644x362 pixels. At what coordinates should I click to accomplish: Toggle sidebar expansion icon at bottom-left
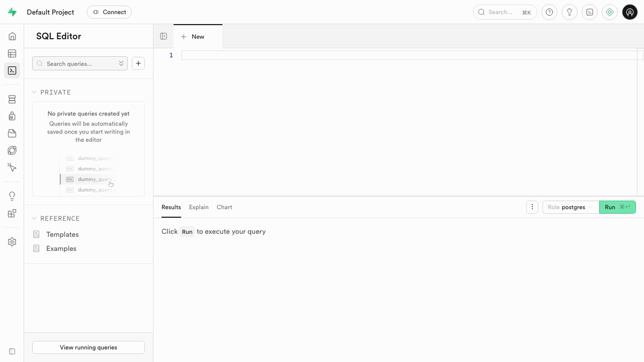12,351
